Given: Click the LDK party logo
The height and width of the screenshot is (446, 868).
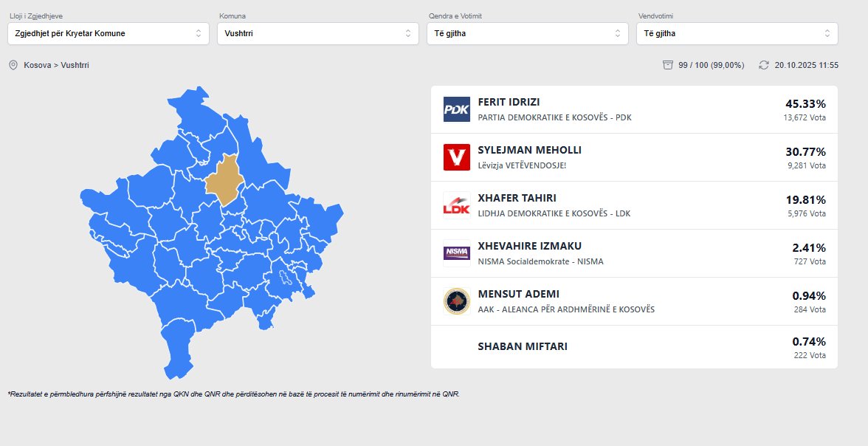Looking at the screenshot, I should (456, 205).
